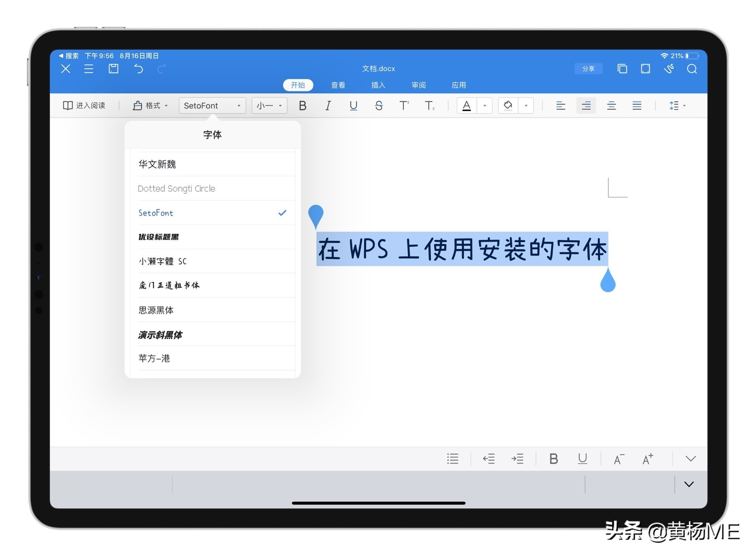Click the 分享 share button
Screen dimensions: 756x557
(588, 69)
